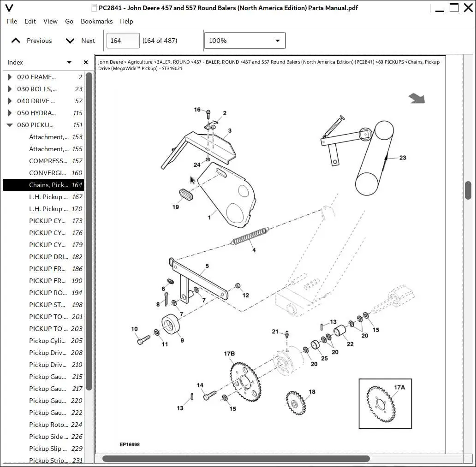Open PICKUP TO... page 203
The width and height of the screenshot is (476, 467).
point(43,329)
